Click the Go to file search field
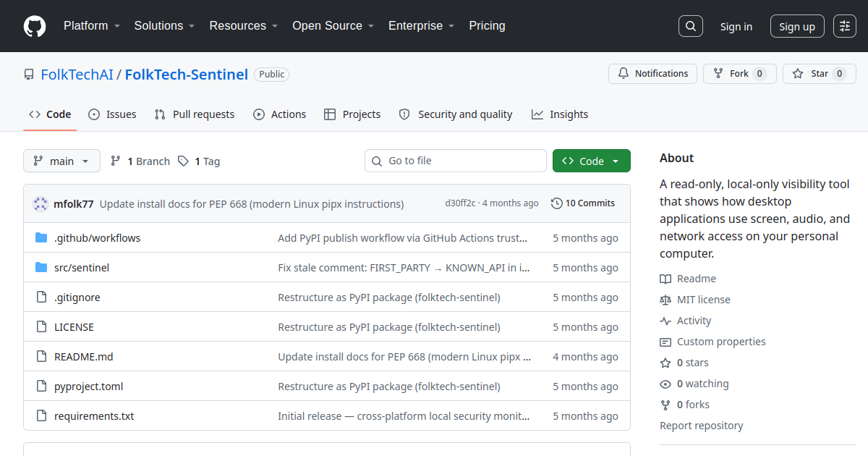This screenshot has height=456, width=868. [x=456, y=161]
